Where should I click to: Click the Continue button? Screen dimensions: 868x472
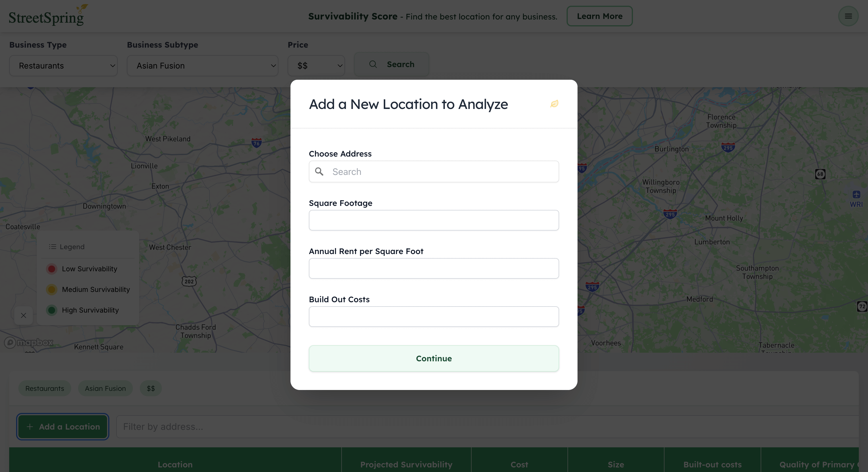(x=434, y=358)
